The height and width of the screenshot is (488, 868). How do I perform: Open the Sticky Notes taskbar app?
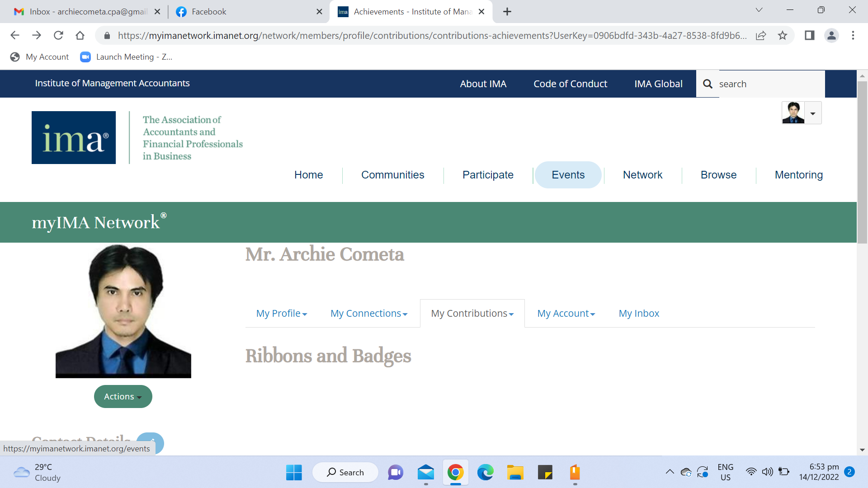(545, 473)
